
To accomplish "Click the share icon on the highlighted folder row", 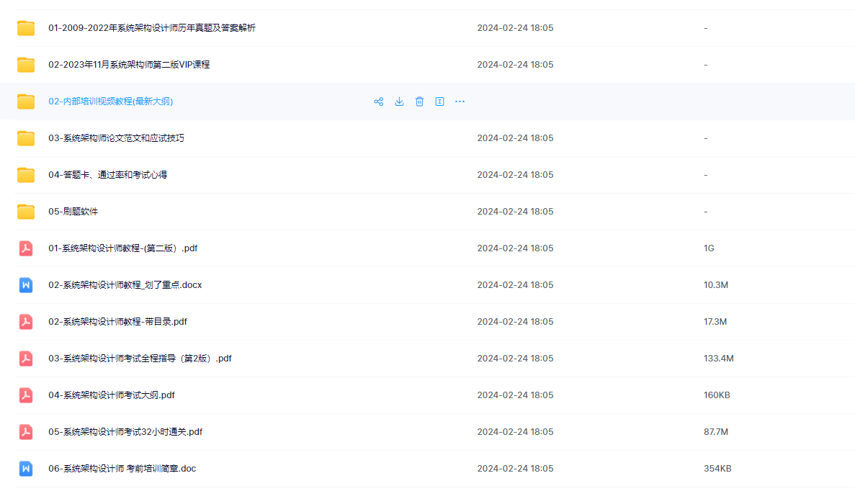I will pyautogui.click(x=378, y=102).
